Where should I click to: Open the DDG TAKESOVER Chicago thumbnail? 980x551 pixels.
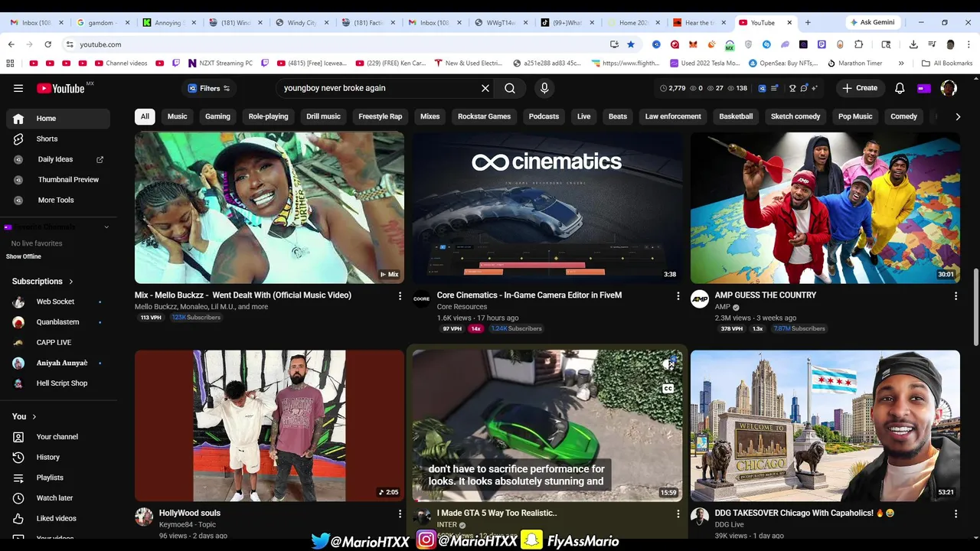pos(825,425)
